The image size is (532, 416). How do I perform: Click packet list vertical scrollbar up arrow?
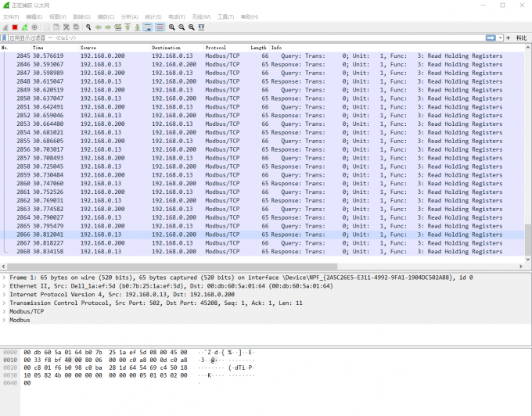coord(528,48)
